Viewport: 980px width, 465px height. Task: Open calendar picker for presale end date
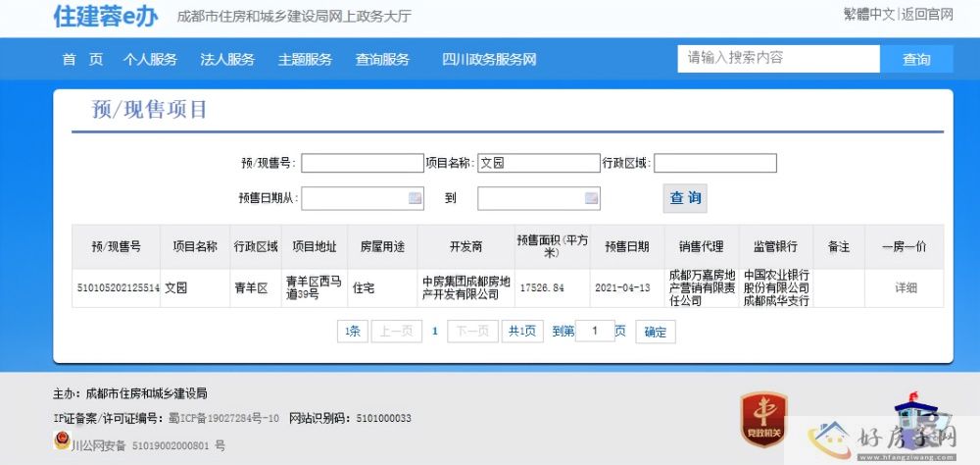pyautogui.click(x=591, y=198)
